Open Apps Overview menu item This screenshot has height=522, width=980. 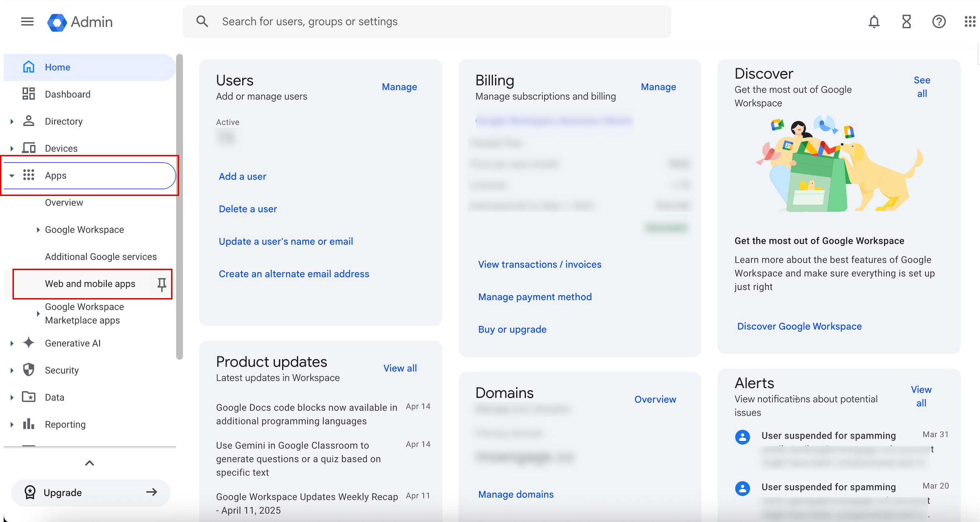coord(64,202)
